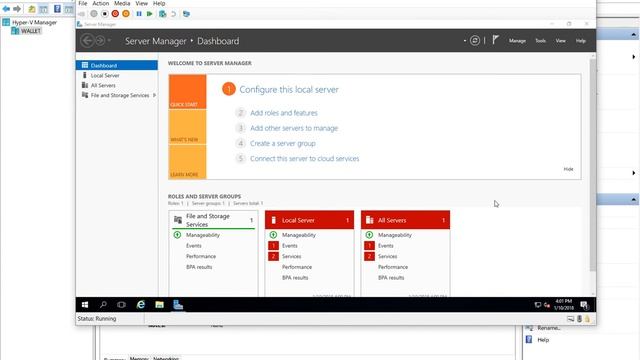Click Create a server group link
The image size is (640, 360).
282,144
